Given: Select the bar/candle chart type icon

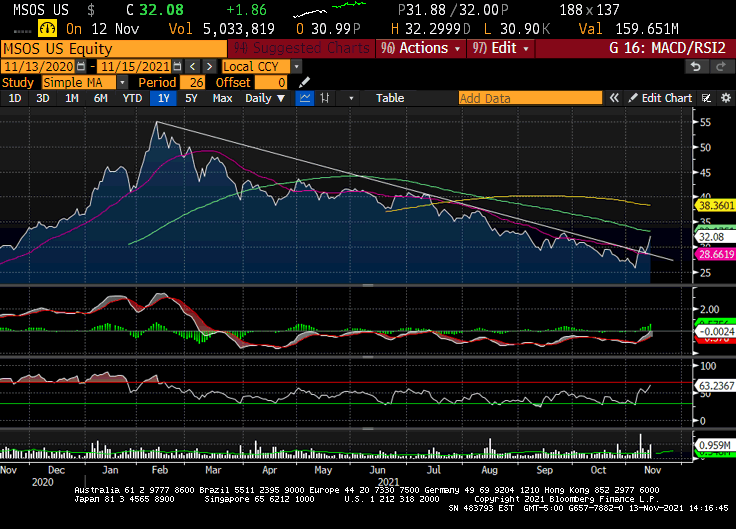Looking at the screenshot, I should pos(324,98).
